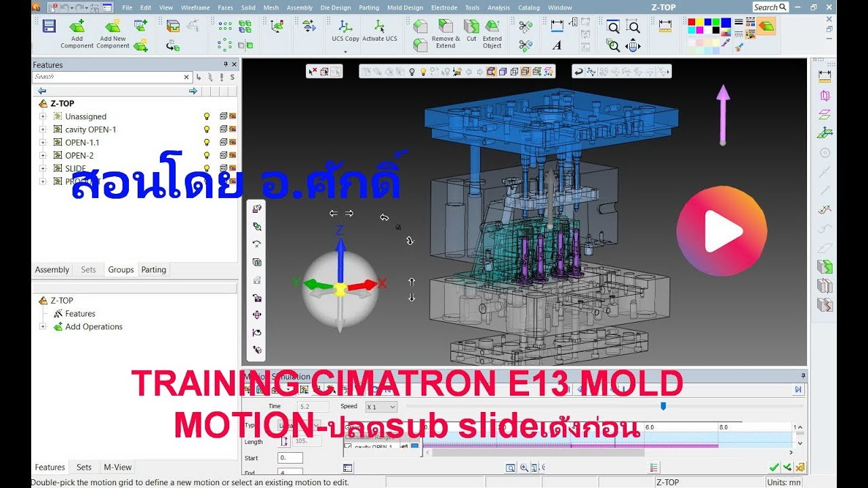Click the Save icon in the toolbar
Screen dimensions: 868x488
click(x=49, y=26)
